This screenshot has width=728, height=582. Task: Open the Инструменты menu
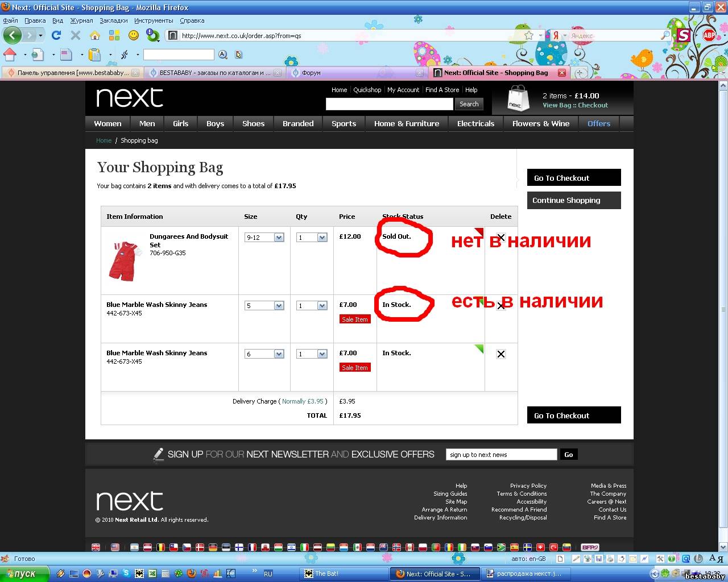[x=154, y=20]
